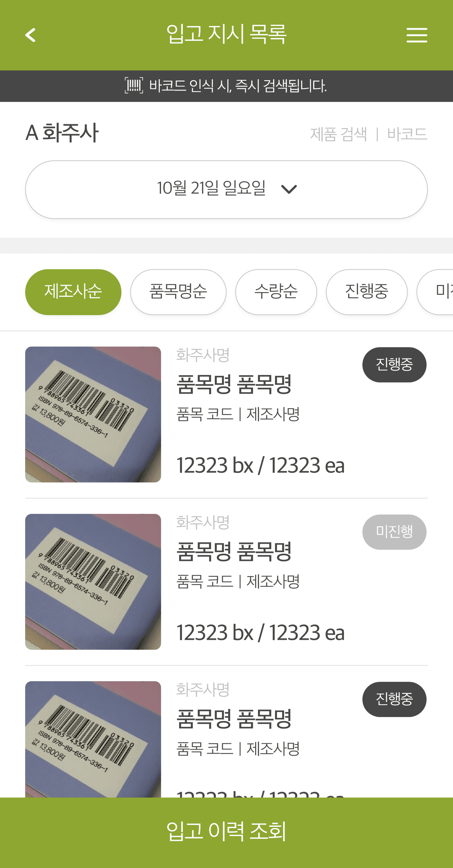Select the partially visible 미진행 filter chip

click(438, 292)
